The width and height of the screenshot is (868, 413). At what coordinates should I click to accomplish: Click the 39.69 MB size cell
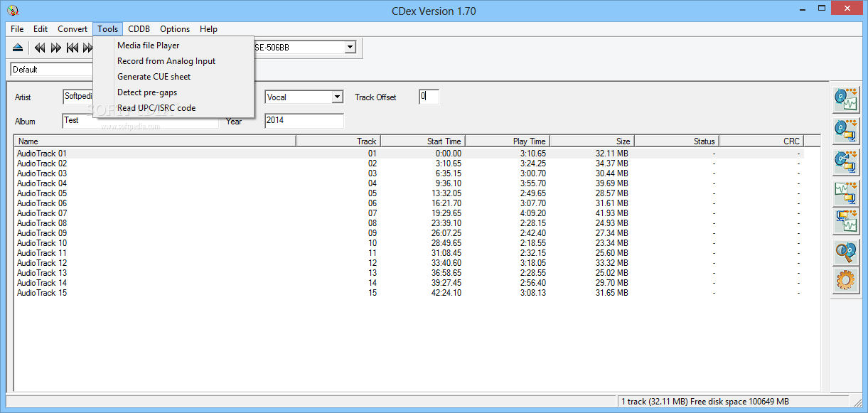611,183
